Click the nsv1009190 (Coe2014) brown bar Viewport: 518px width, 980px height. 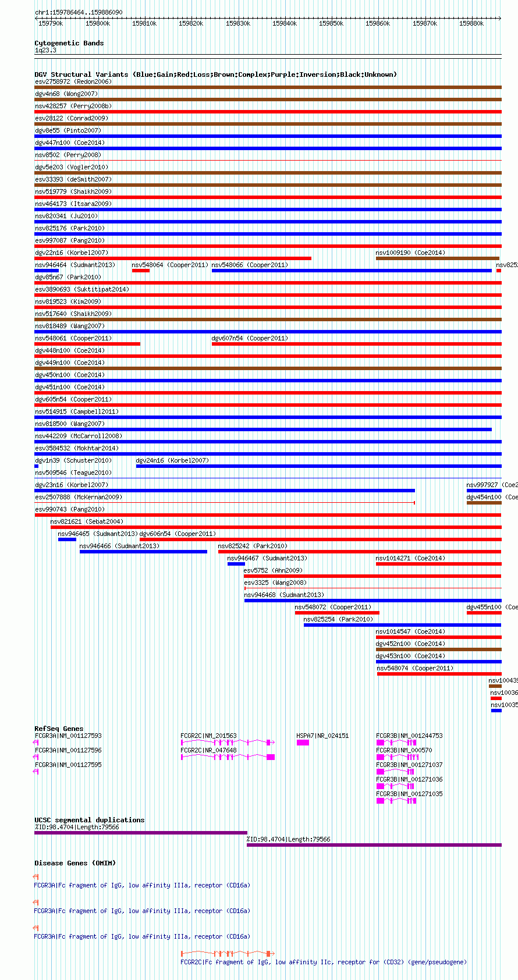(x=438, y=258)
